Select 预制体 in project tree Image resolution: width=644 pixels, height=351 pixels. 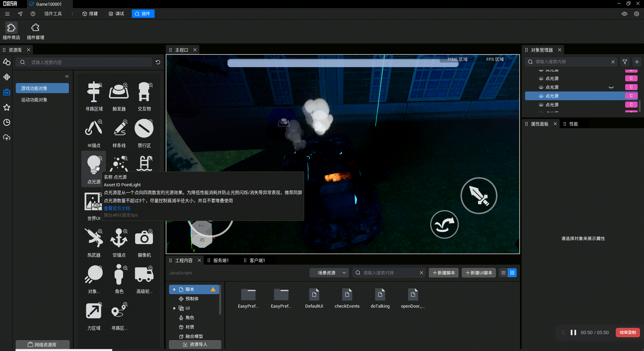click(192, 299)
